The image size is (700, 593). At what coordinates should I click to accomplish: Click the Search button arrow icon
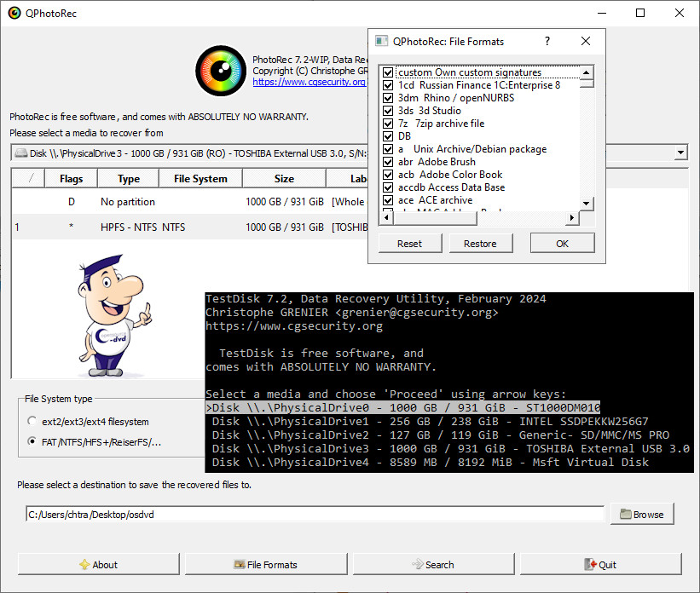(x=417, y=564)
